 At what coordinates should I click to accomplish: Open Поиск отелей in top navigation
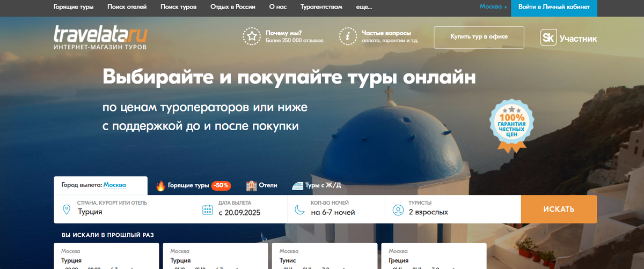(127, 8)
